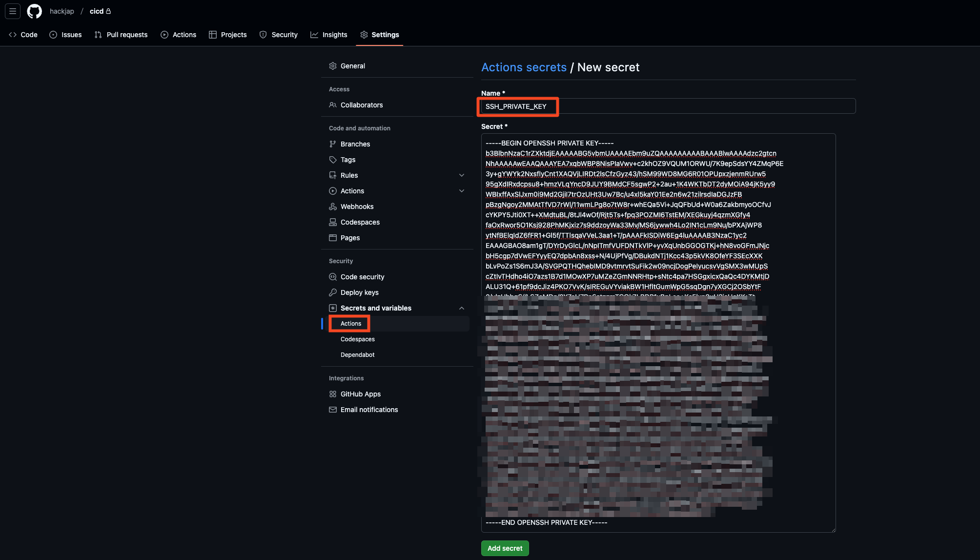The image size is (980, 560).
Task: Open the hamburger navigation menu
Action: (x=13, y=11)
